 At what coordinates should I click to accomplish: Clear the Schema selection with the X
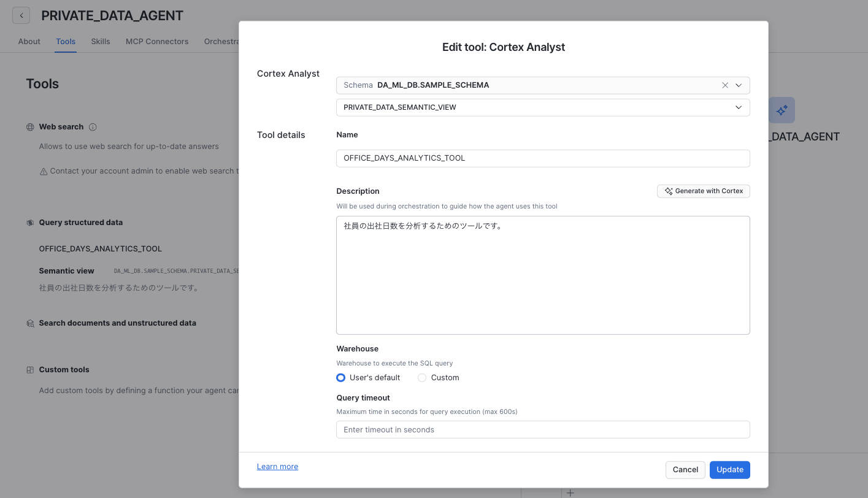coord(725,85)
